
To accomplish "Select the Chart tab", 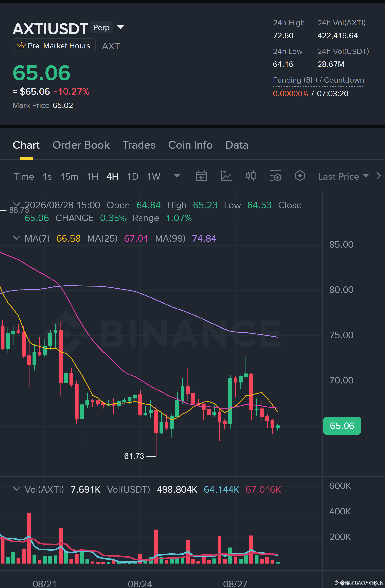I will click(26, 145).
